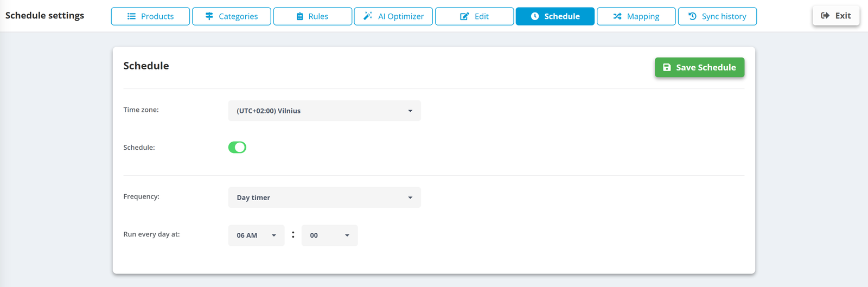Click the Schedule clock icon

point(535,16)
